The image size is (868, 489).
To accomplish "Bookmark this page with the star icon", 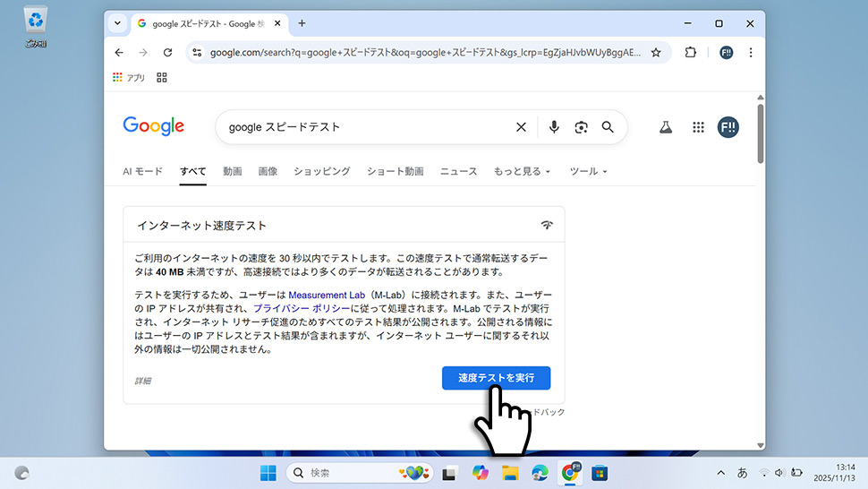I will click(656, 53).
